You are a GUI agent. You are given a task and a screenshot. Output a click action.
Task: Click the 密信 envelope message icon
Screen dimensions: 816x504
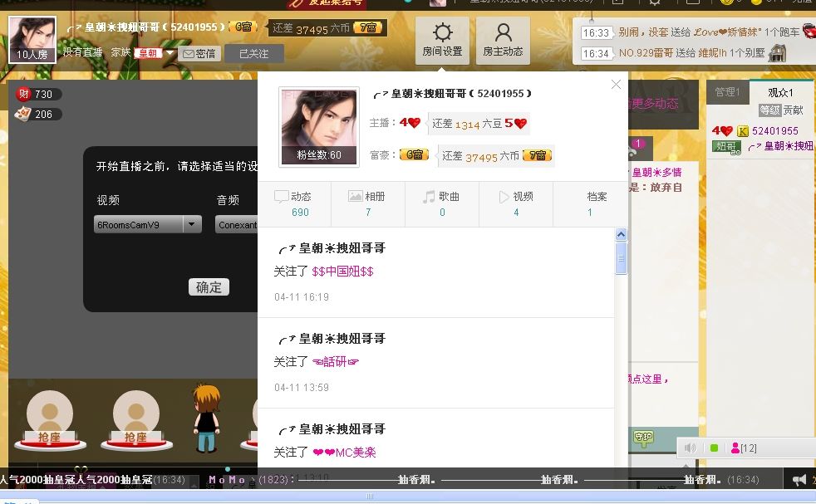[199, 53]
